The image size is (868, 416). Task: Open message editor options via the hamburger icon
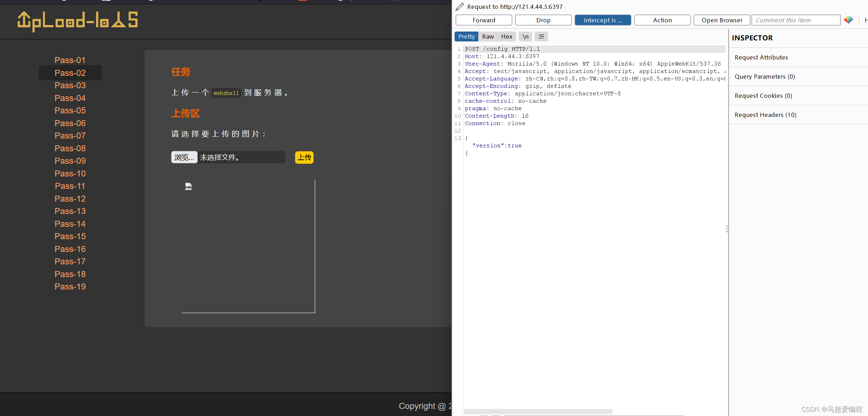[x=541, y=36]
